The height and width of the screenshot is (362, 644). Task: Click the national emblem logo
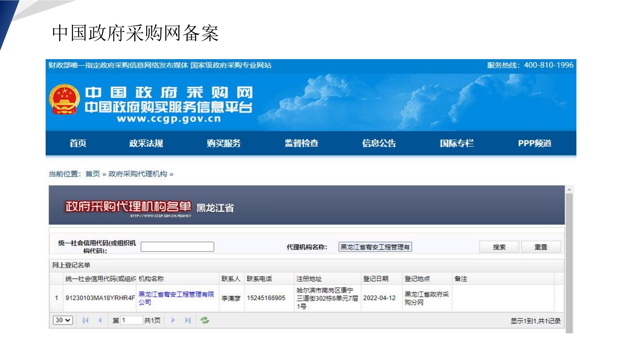click(64, 99)
